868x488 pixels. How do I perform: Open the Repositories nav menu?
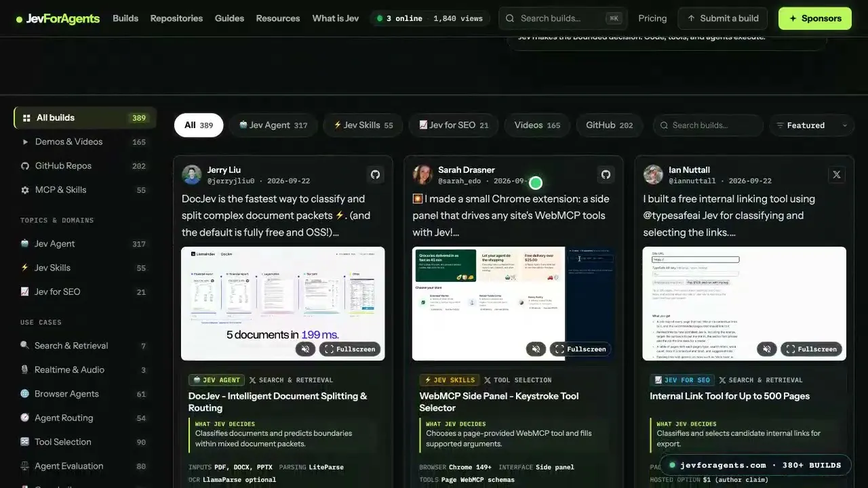[176, 18]
